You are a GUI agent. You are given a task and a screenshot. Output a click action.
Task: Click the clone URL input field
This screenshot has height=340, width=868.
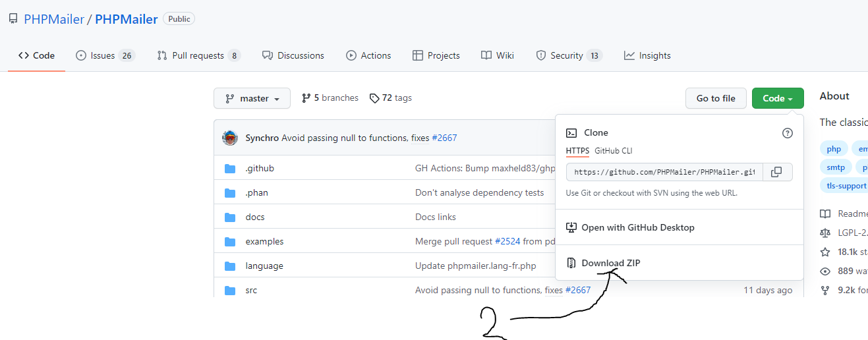664,172
